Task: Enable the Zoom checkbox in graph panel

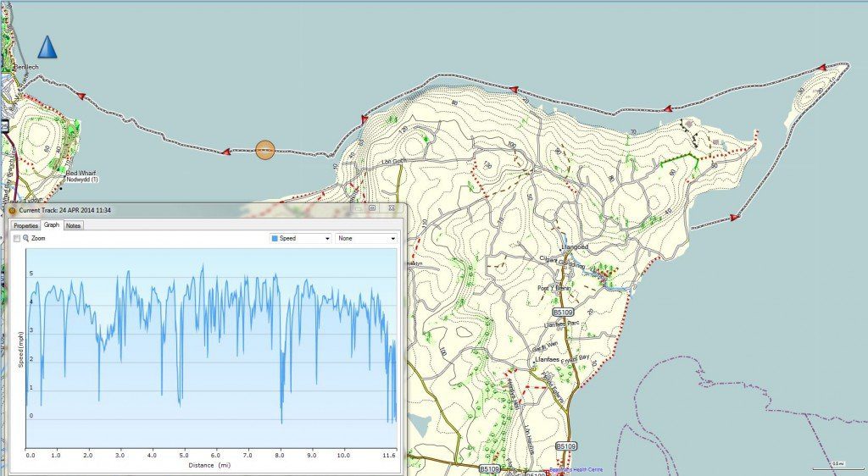Action: pyautogui.click(x=16, y=239)
